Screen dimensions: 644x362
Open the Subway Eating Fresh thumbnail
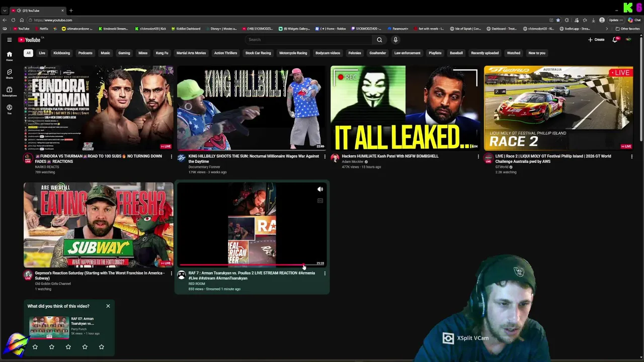pos(98,225)
